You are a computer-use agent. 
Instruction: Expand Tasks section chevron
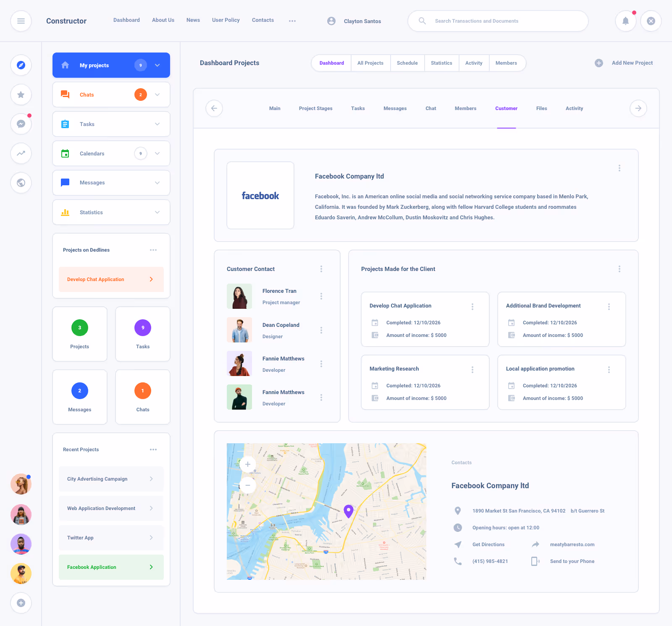(157, 124)
